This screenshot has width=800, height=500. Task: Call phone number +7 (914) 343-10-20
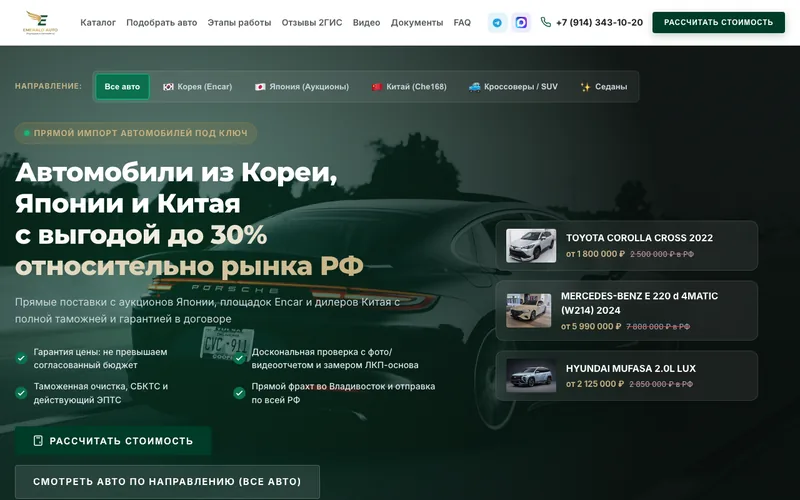coord(599,22)
